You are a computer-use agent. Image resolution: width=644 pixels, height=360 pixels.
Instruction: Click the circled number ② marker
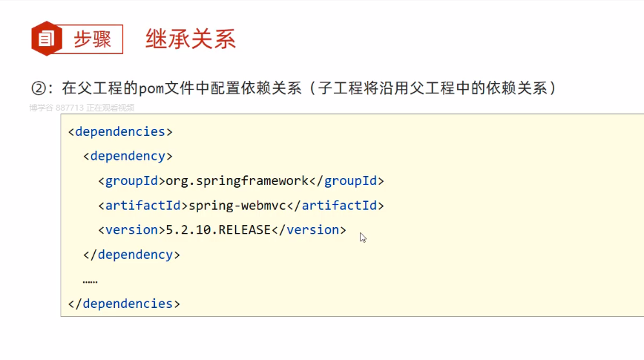[x=40, y=89]
